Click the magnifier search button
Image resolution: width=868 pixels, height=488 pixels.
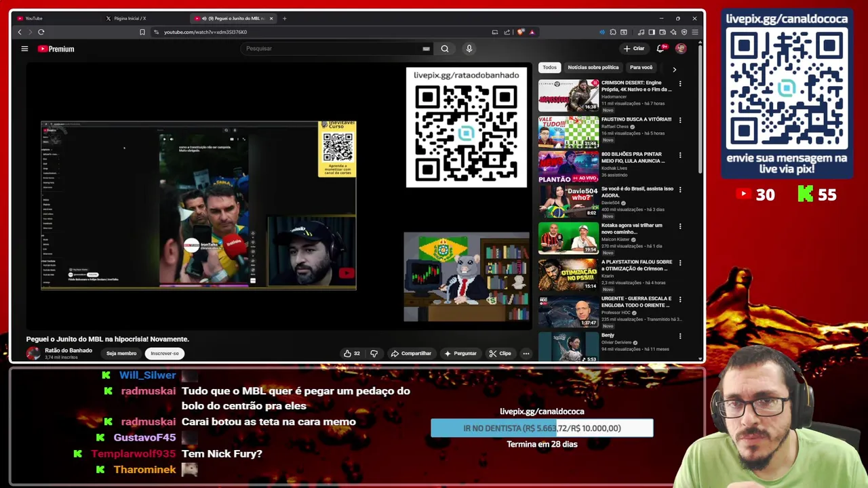tap(445, 49)
